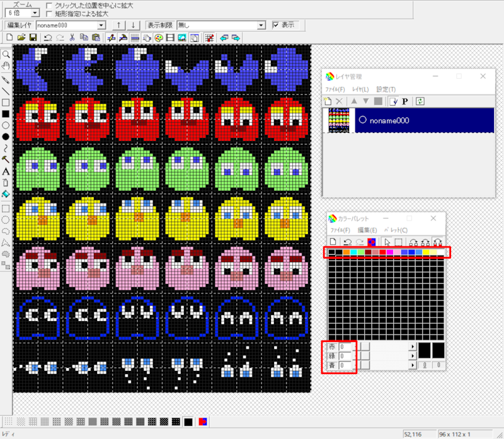
Task: Click the solid black pattern at bottom bar
Action: click(x=188, y=421)
